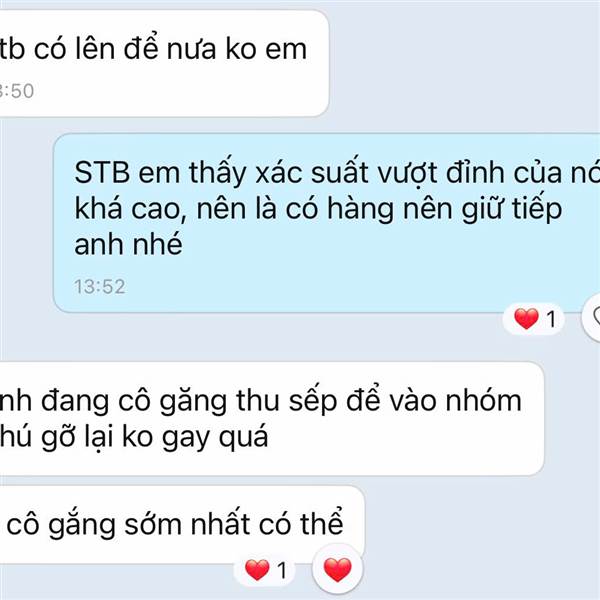Tap the partially visible react button beside blue message
Image resolution: width=600 pixels, height=600 pixels.
[x=591, y=317]
